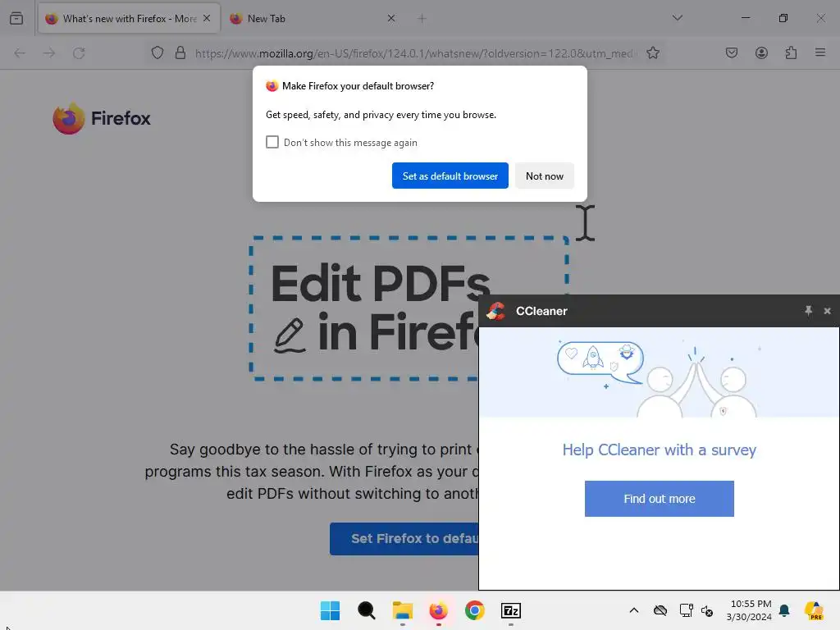Screen dimensions: 840x630
Task: Open File Explorer from the taskbar
Action: (402, 610)
